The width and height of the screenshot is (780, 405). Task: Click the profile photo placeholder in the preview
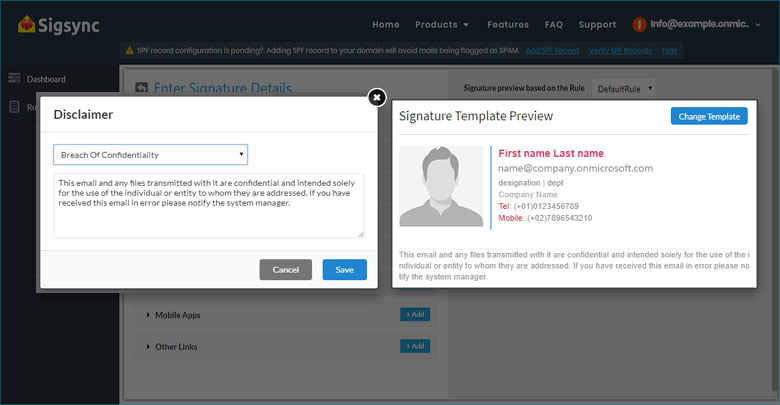(440, 186)
